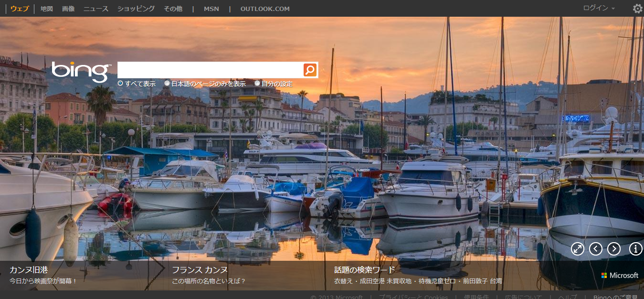The width and height of the screenshot is (644, 299).
Task: Open the settings gear icon
Action: 637,9
